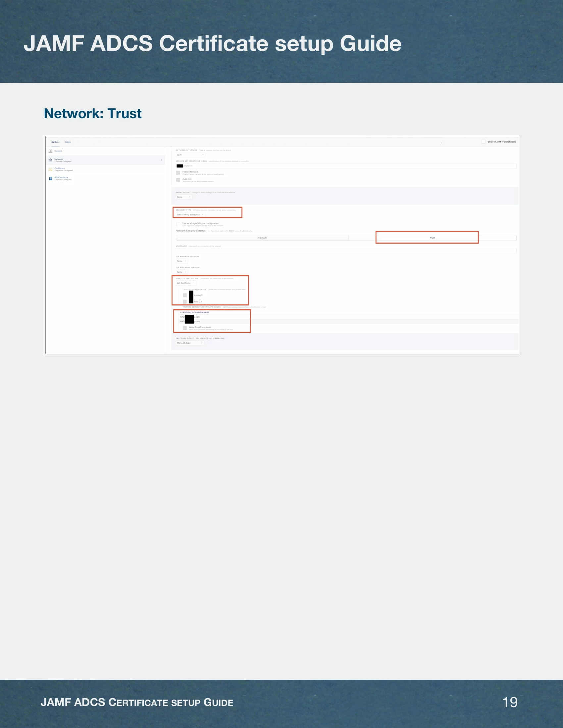Viewport: 563px width, 728px height.
Task: Click the Network payload globe icon
Action: click(x=50, y=160)
